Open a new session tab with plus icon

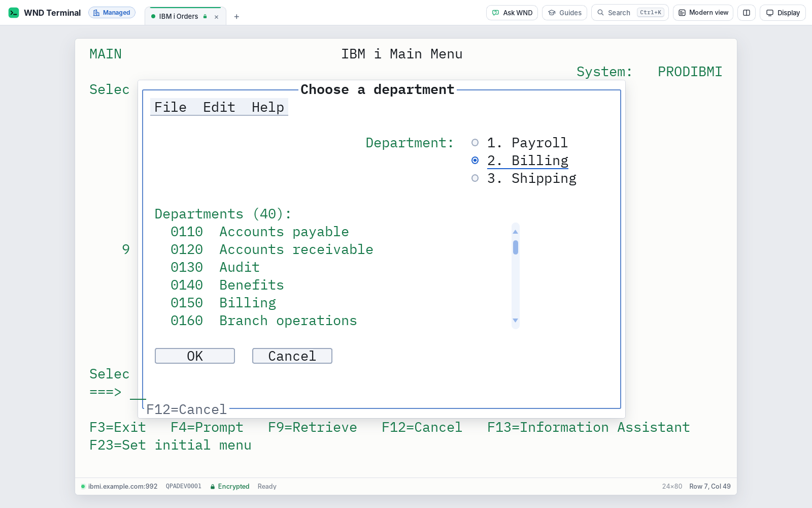click(x=236, y=17)
